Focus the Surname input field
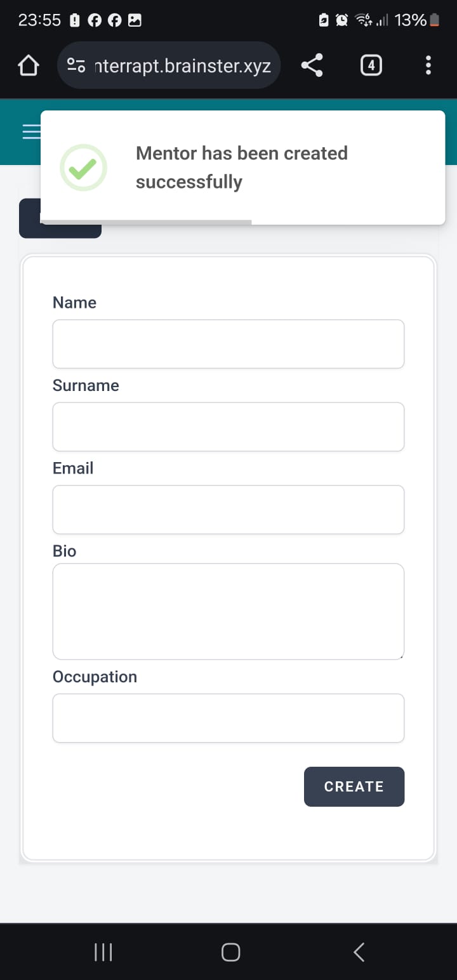Screen dimensions: 457x980 pos(228,427)
